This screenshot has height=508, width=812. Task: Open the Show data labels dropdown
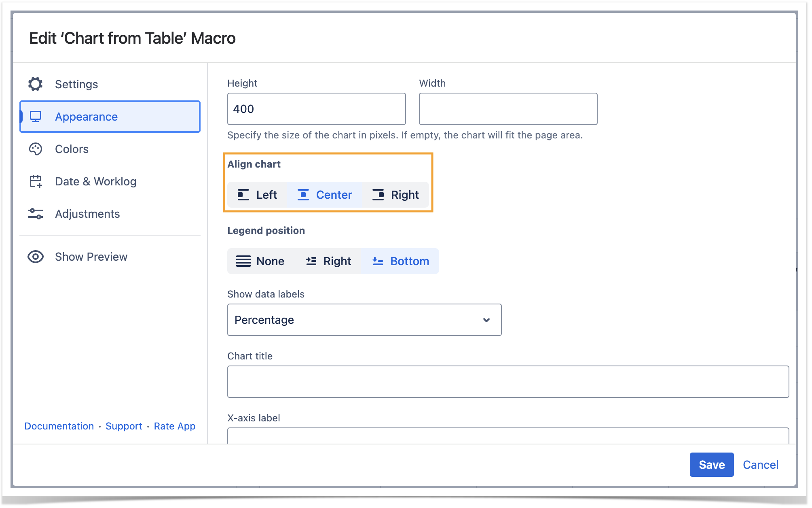364,320
